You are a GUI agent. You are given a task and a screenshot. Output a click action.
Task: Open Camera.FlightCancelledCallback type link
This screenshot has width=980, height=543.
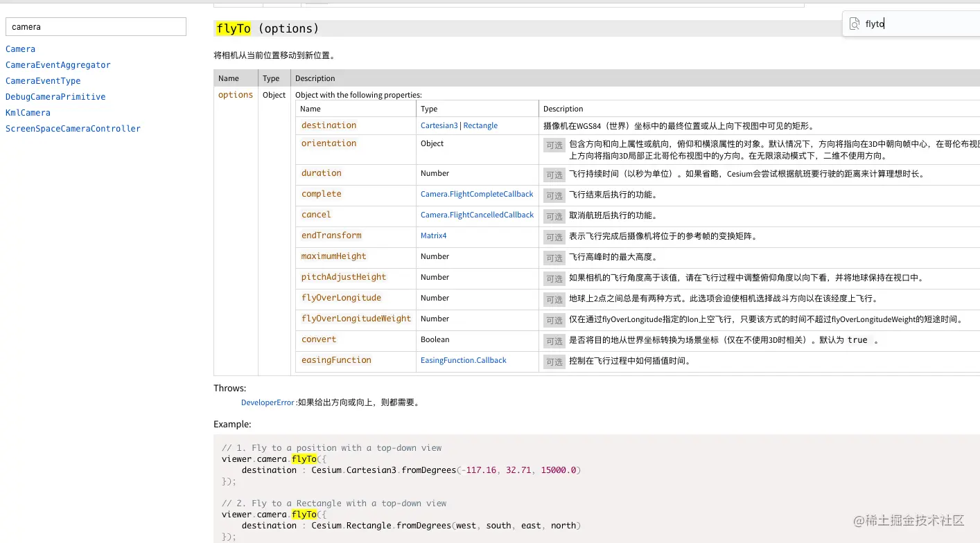(477, 215)
